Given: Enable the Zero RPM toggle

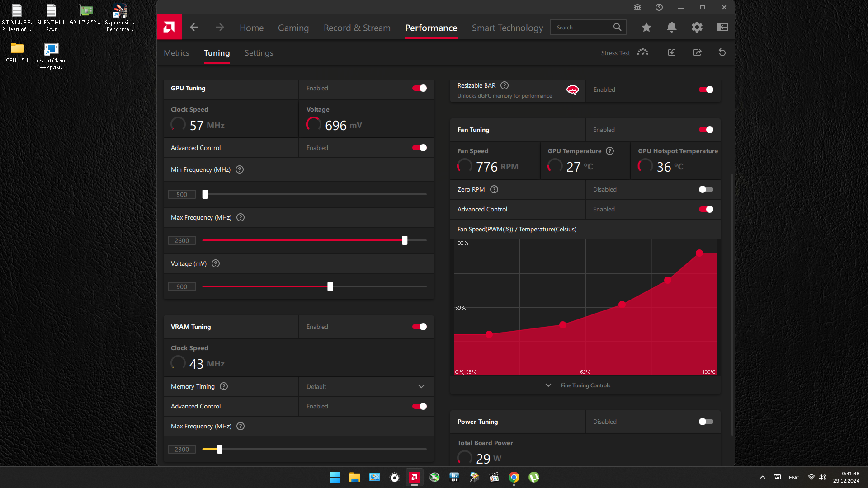Looking at the screenshot, I should [705, 189].
